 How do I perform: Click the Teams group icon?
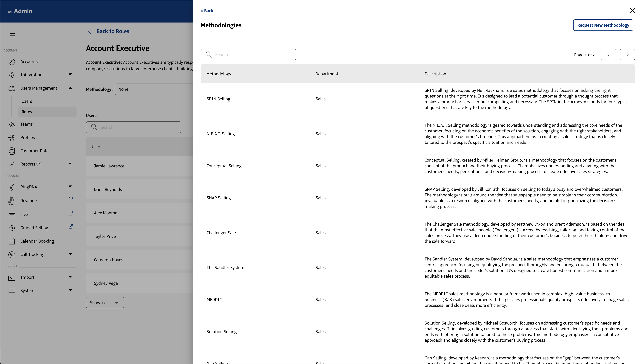coord(12,124)
